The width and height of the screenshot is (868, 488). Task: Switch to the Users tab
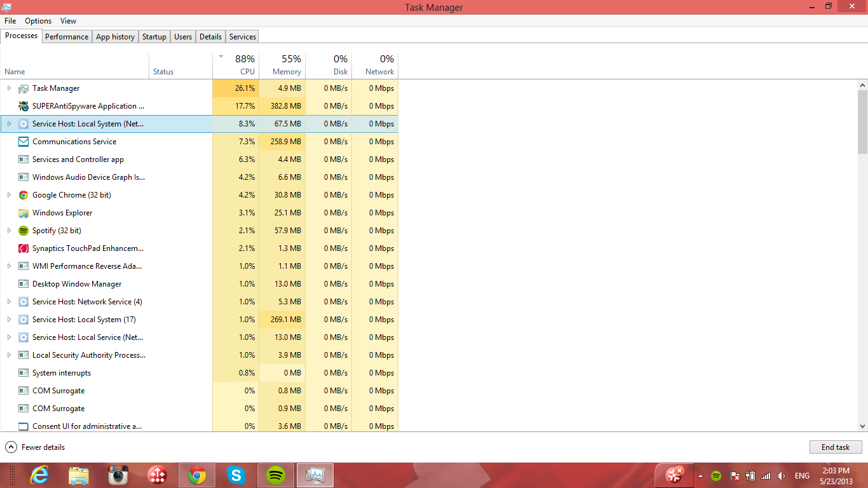(183, 37)
